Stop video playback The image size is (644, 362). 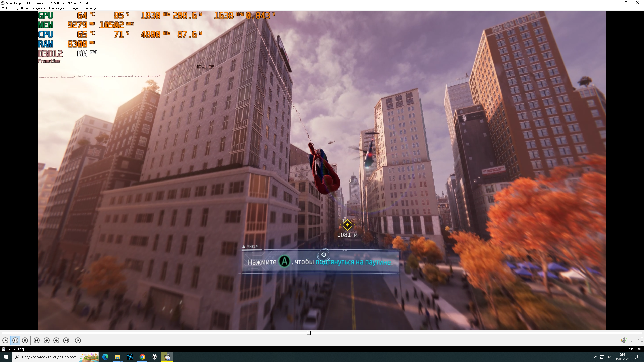(x=25, y=340)
